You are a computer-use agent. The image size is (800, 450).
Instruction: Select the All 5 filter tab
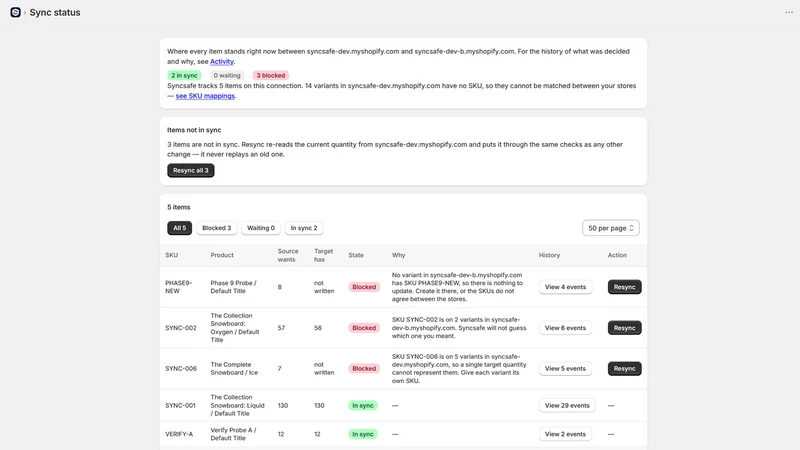coord(180,228)
